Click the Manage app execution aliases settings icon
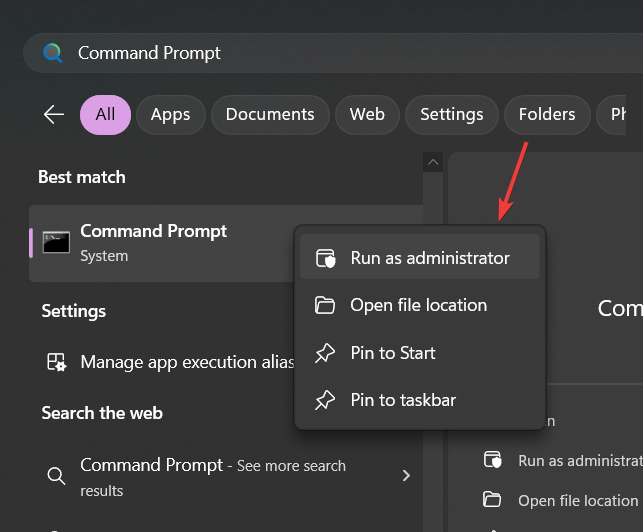Image resolution: width=643 pixels, height=532 pixels. point(57,362)
